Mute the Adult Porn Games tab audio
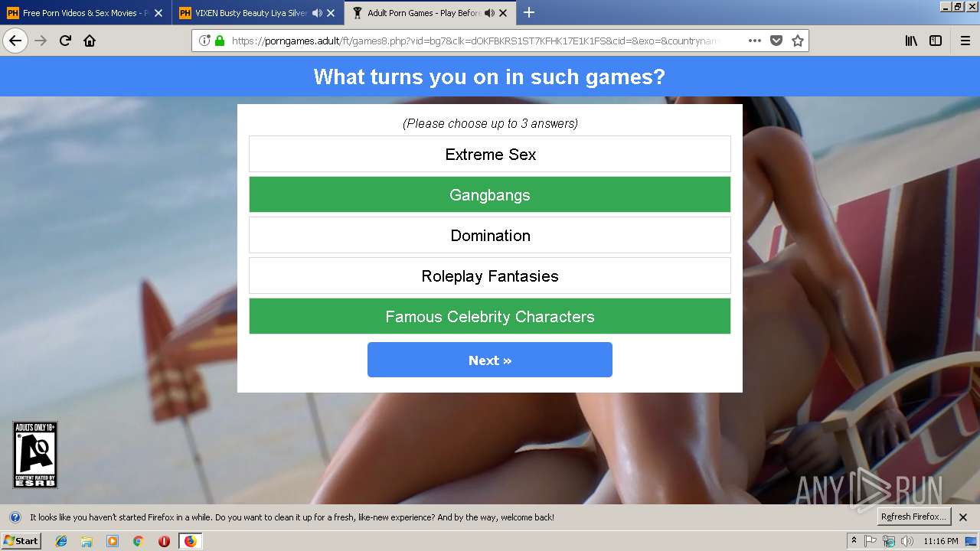The image size is (980, 551). 489,13
